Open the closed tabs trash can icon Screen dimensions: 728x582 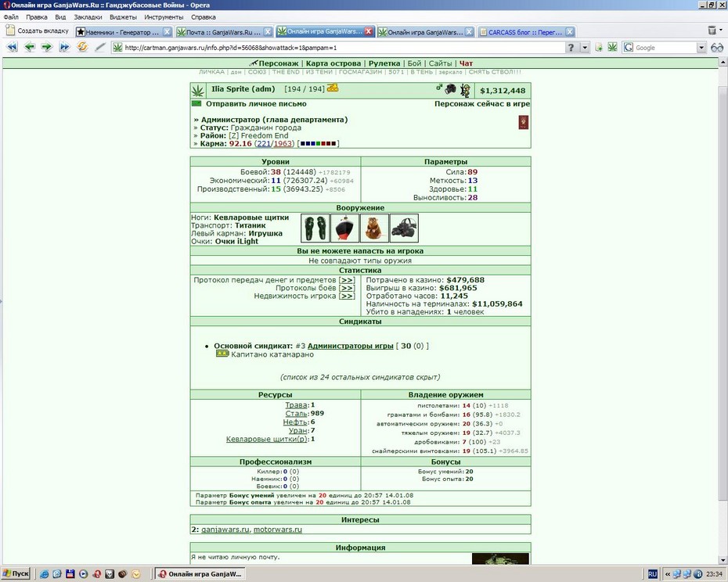(x=712, y=31)
